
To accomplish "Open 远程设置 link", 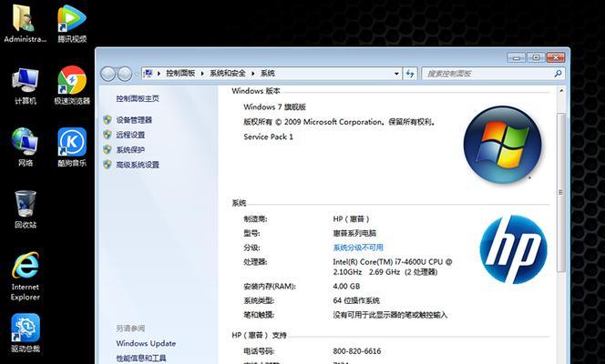I will click(x=130, y=135).
